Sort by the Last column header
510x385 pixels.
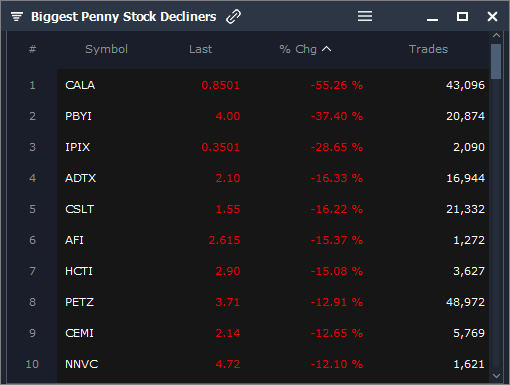[x=200, y=49]
